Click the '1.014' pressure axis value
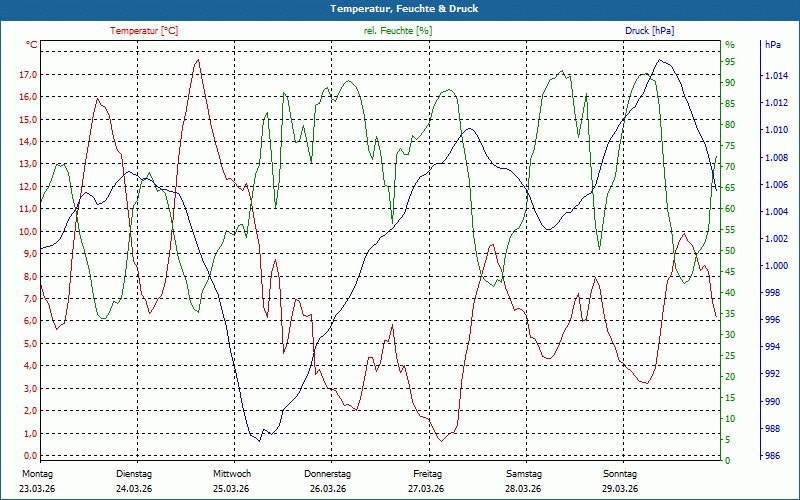Image resolution: width=800 pixels, height=500 pixels. [776, 76]
